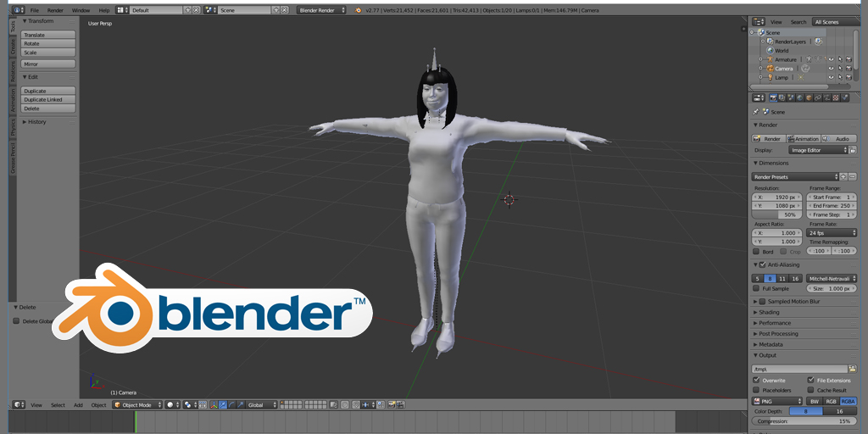Viewport: 868px width, 434px height.
Task: Open the PNG file format dropdown
Action: [x=777, y=401]
